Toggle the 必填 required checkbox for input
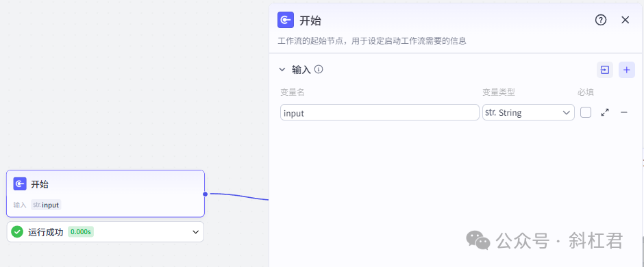 [x=586, y=112]
